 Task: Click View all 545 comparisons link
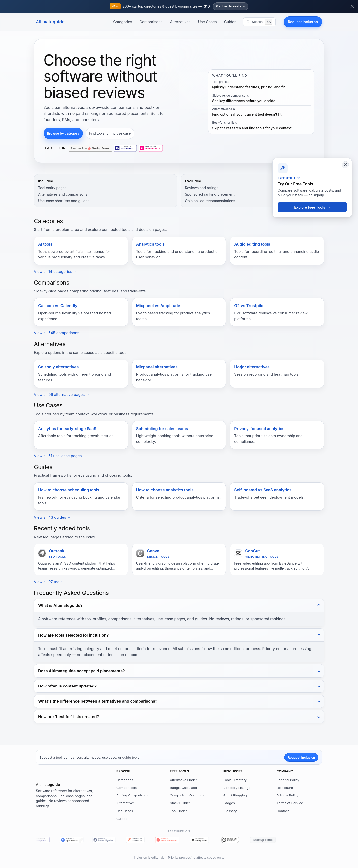[x=59, y=333]
